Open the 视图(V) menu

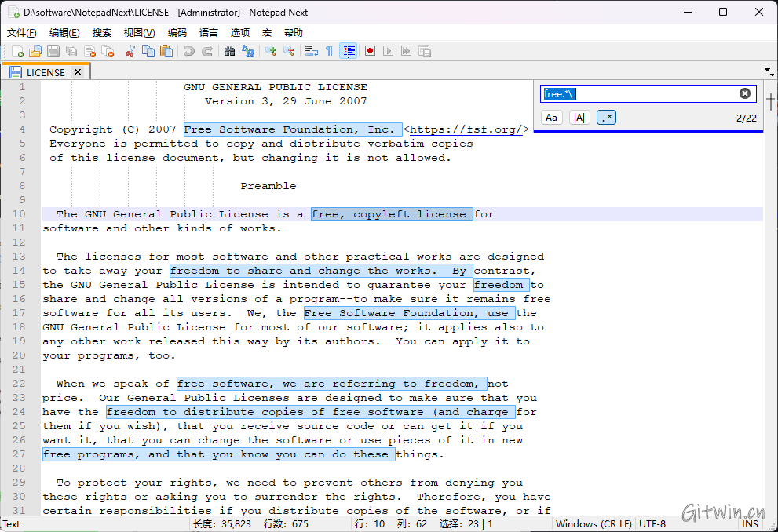pos(140,33)
